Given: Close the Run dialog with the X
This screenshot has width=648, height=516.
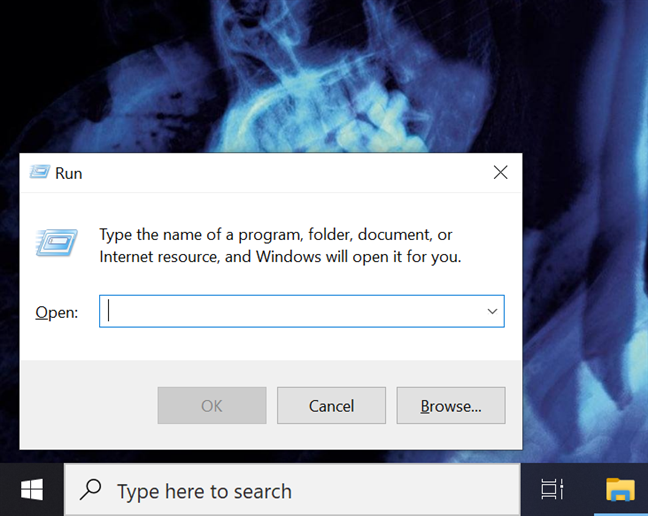Looking at the screenshot, I should 500,172.
